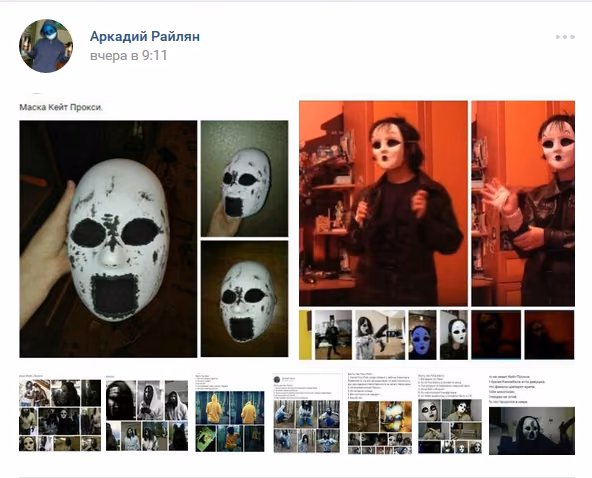Open large orange photo of masked person
Viewport: 592px width, 478px height.
383,204
